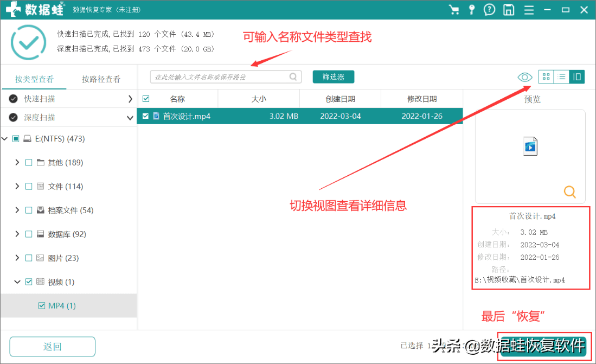Viewport: 596px width, 364px height.
Task: Switch to thumbnail grid view
Action: tap(546, 77)
